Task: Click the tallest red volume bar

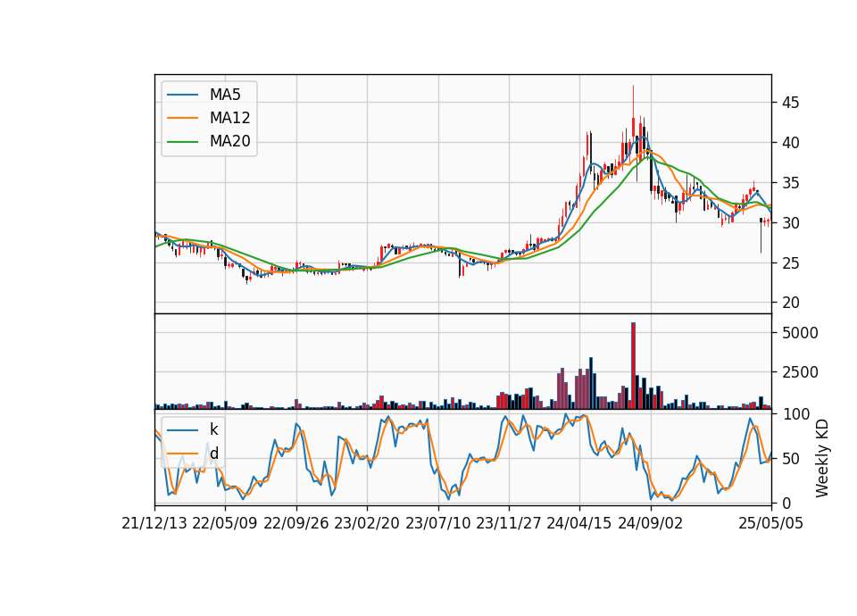Action: click(x=634, y=366)
